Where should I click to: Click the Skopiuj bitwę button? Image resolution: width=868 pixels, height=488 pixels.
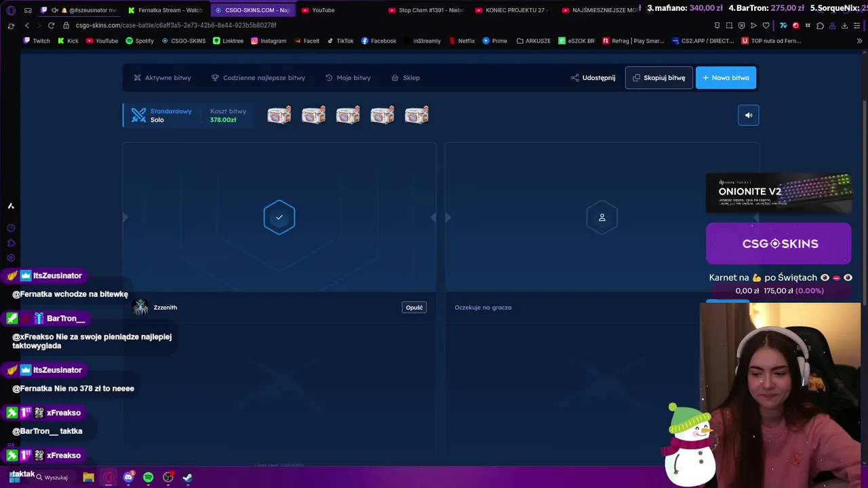[x=659, y=78]
